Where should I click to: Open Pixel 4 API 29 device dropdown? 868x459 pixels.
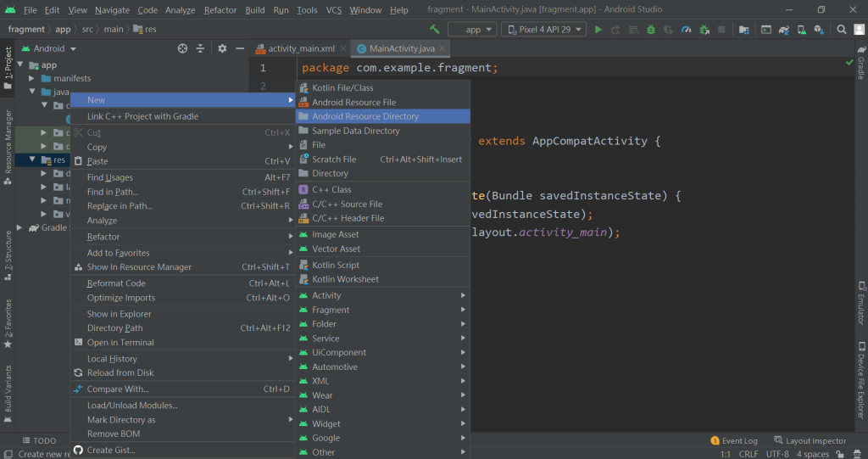[543, 30]
